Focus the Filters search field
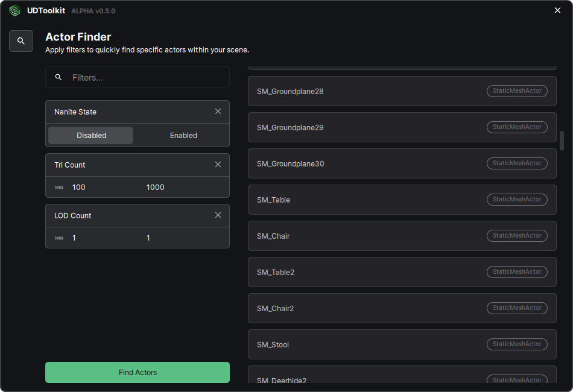 (x=138, y=77)
